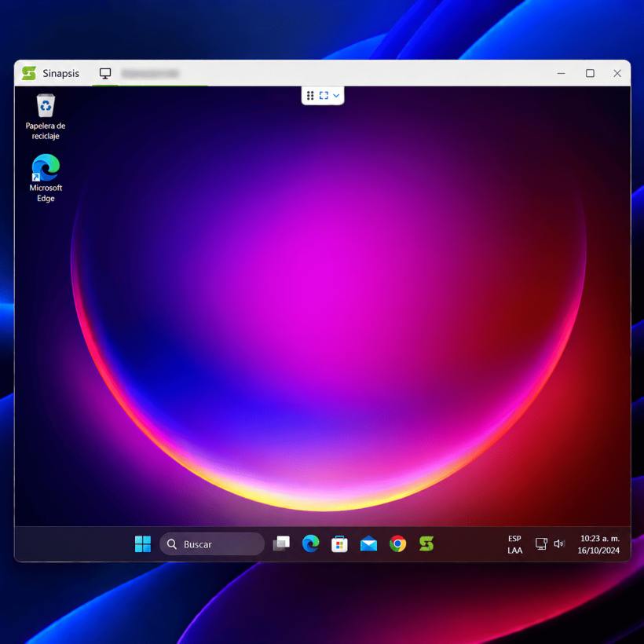This screenshot has width=644, height=644.
Task: Launch Google Chrome from taskbar
Action: (397, 543)
